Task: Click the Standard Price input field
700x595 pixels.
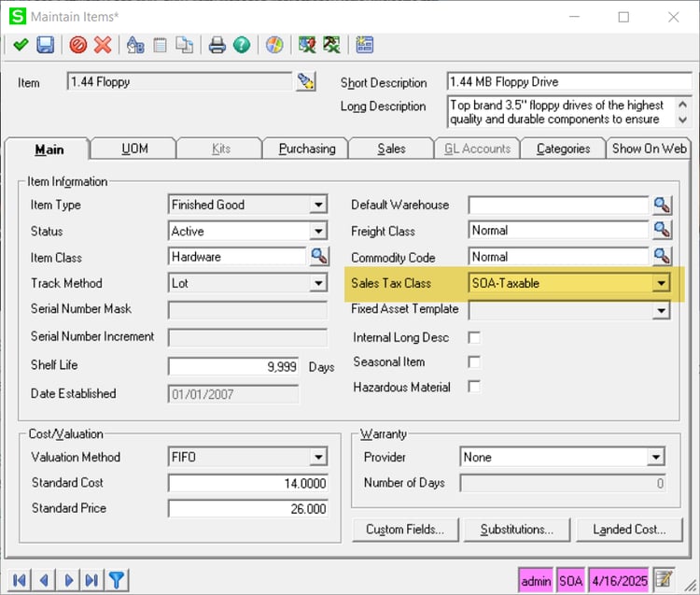Action: (x=247, y=509)
